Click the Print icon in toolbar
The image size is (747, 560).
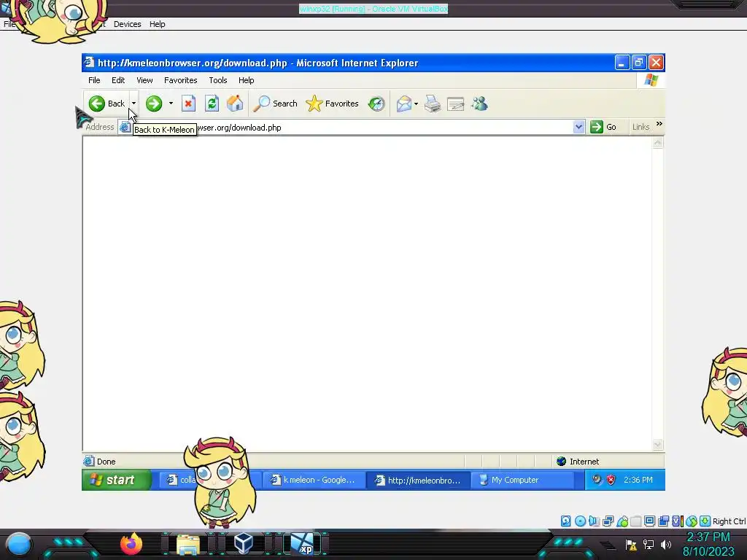click(x=433, y=104)
